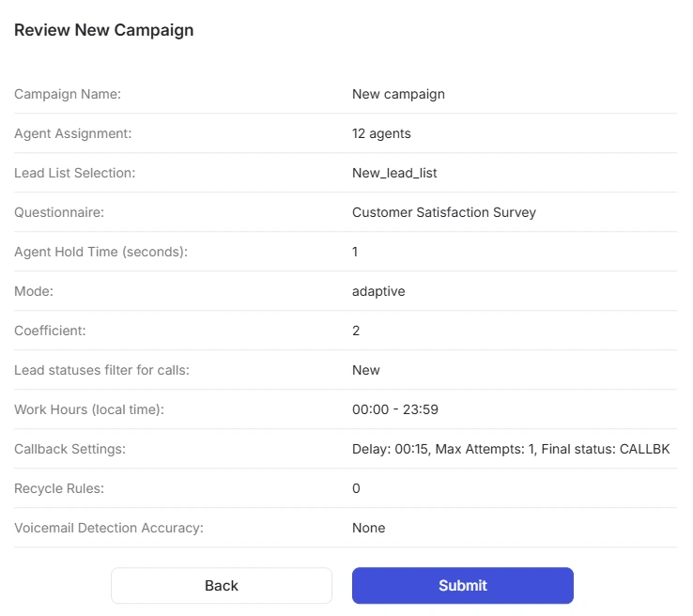Click the Coefficient value 2
This screenshot has height=616, width=693.
pos(356,331)
